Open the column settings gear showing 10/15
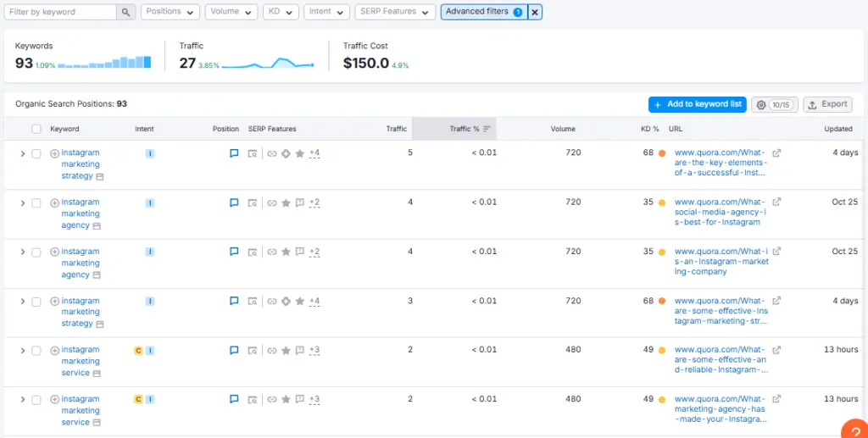Viewport: 868px width, 438px height. coord(775,104)
